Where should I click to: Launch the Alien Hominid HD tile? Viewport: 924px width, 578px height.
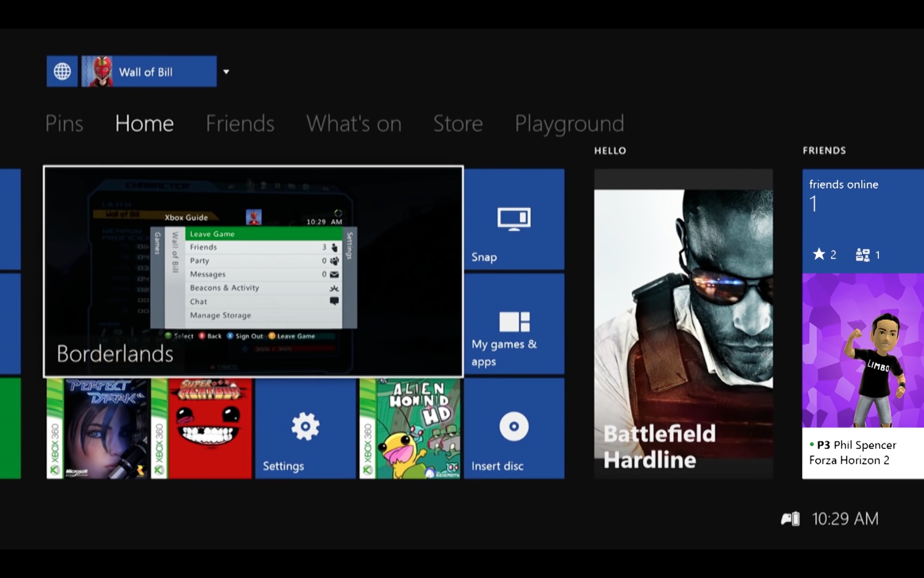click(410, 428)
